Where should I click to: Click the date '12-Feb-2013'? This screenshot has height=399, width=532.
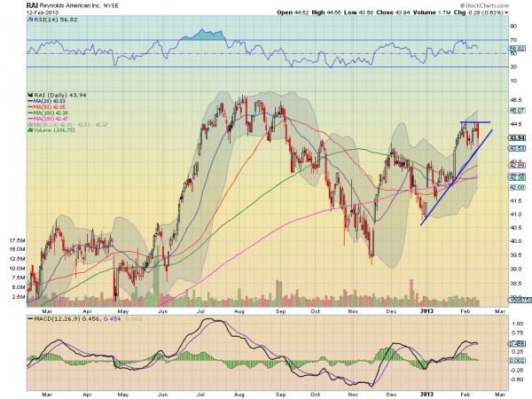click(43, 12)
